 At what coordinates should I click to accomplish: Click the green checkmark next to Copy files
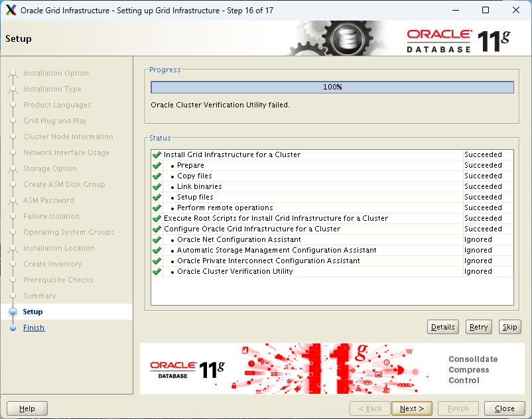coord(157,176)
